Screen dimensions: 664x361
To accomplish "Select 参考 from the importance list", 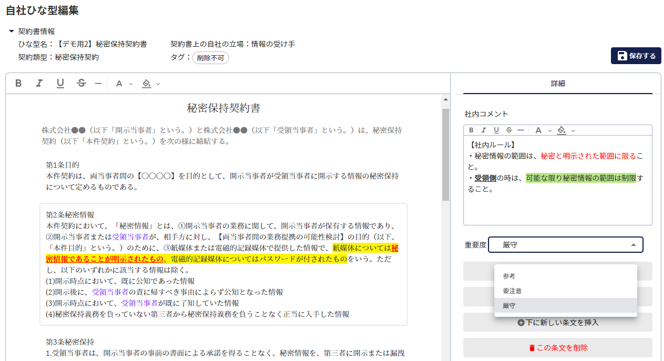I will (x=565, y=276).
